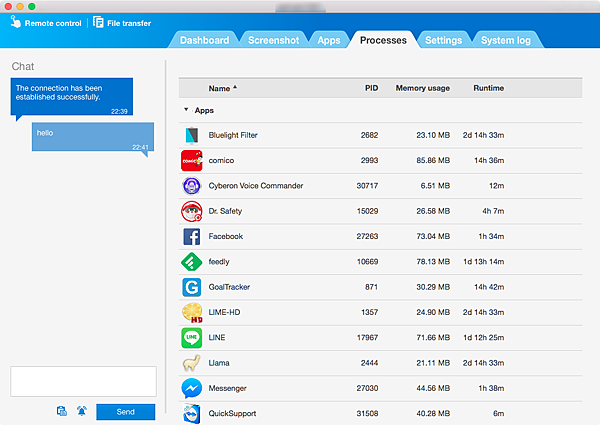Open the Settings tab
Image resolution: width=600 pixels, height=425 pixels.
[443, 40]
